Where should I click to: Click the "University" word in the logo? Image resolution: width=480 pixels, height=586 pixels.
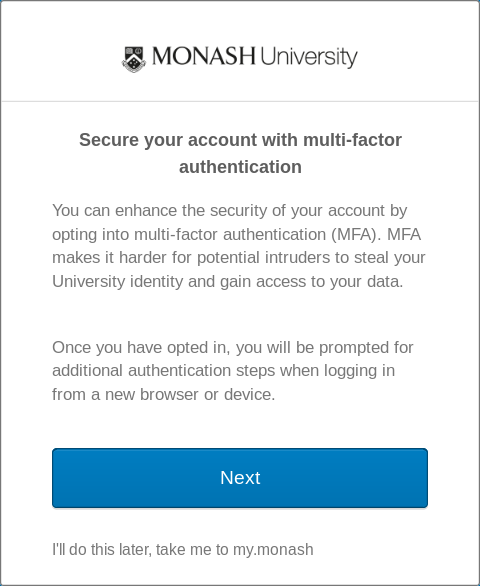click(309, 58)
